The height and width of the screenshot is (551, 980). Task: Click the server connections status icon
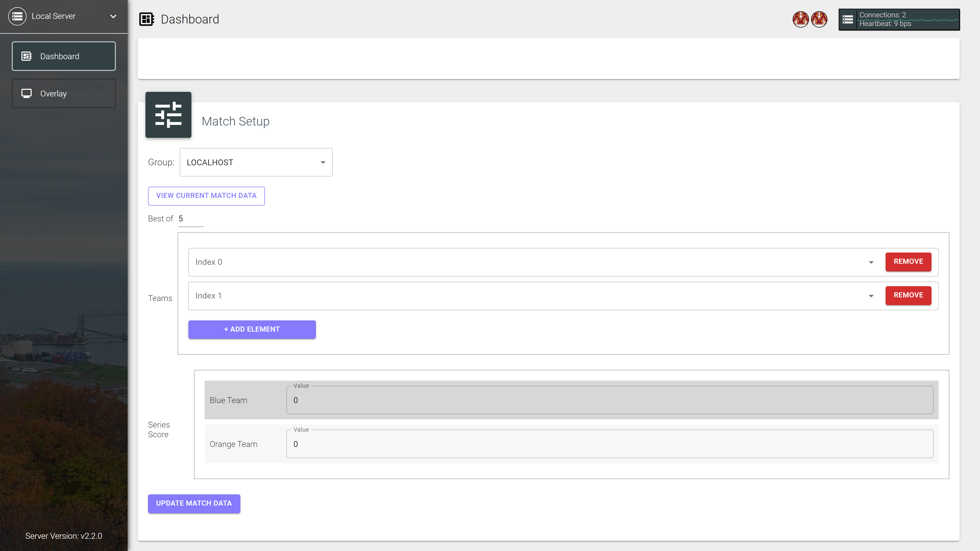pyautogui.click(x=848, y=19)
